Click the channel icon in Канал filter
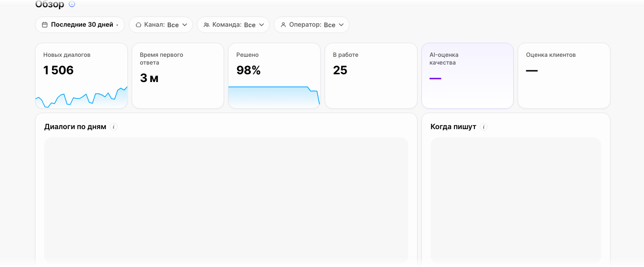The image size is (644, 267). tap(139, 25)
